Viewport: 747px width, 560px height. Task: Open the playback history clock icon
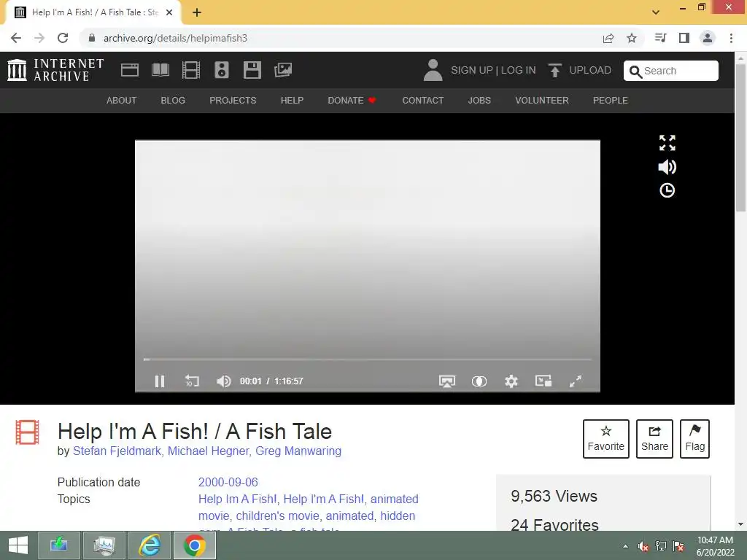pos(667,190)
